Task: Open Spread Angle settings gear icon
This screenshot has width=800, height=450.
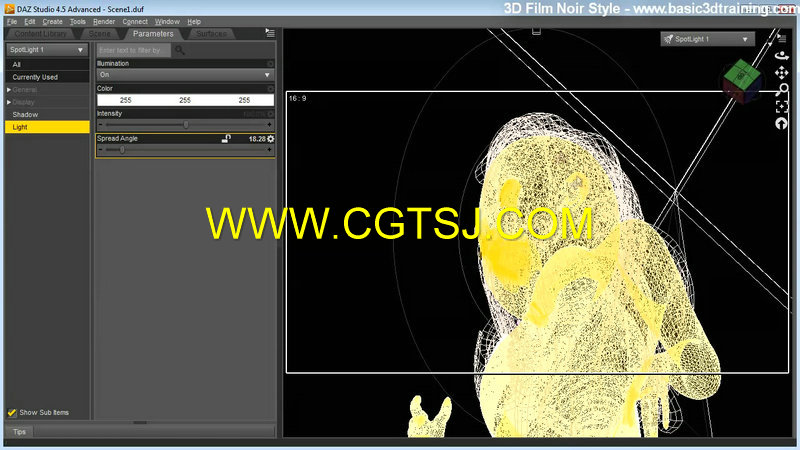Action: (270, 139)
